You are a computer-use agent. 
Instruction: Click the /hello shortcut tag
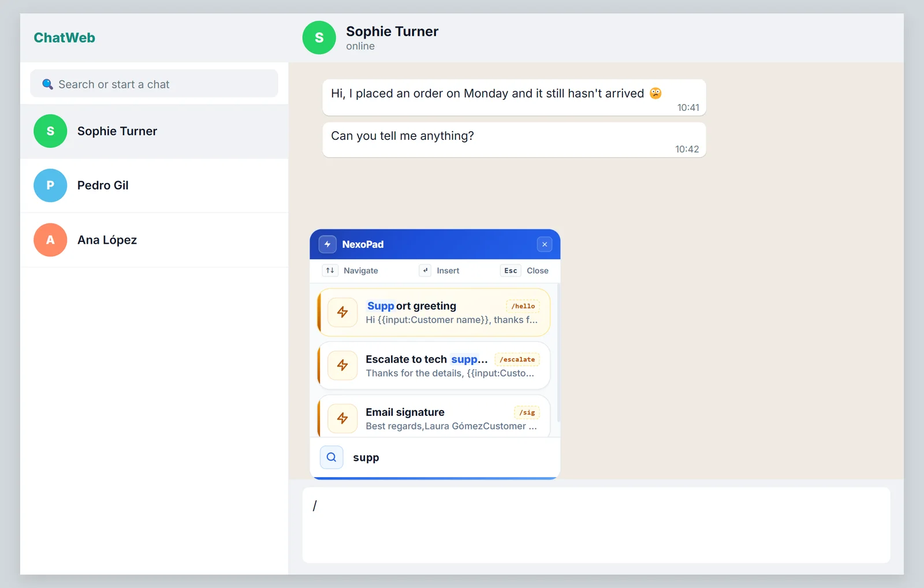click(523, 306)
